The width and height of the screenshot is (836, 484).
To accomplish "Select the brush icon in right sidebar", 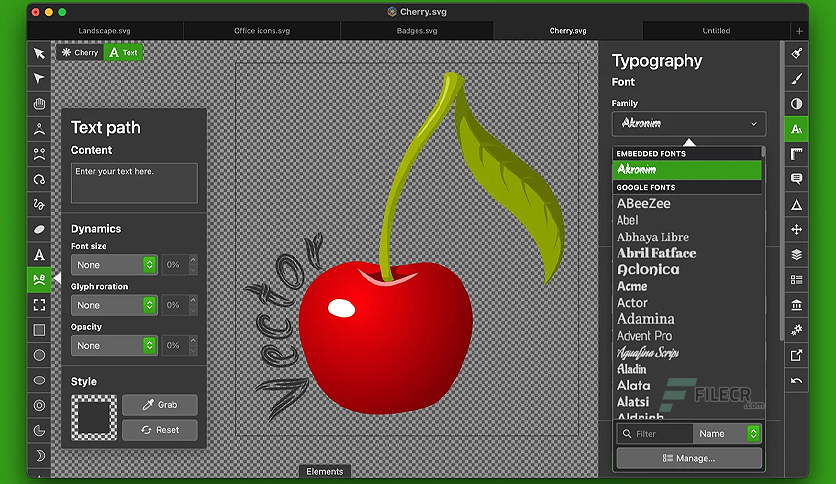I will click(797, 79).
